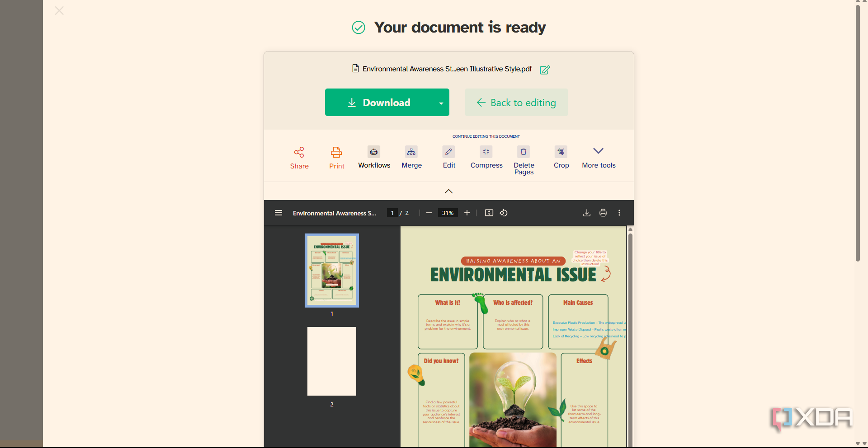Close the document-ready dialog with the X icon
Viewport: 868px width, 448px height.
tap(59, 10)
